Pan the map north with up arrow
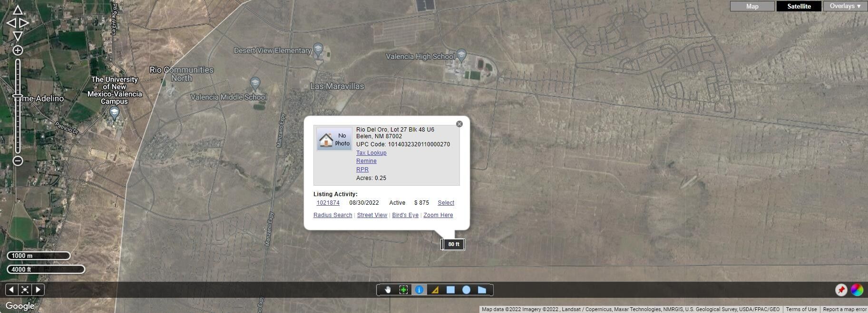Screen dimensions: 868x313 [x=18, y=10]
